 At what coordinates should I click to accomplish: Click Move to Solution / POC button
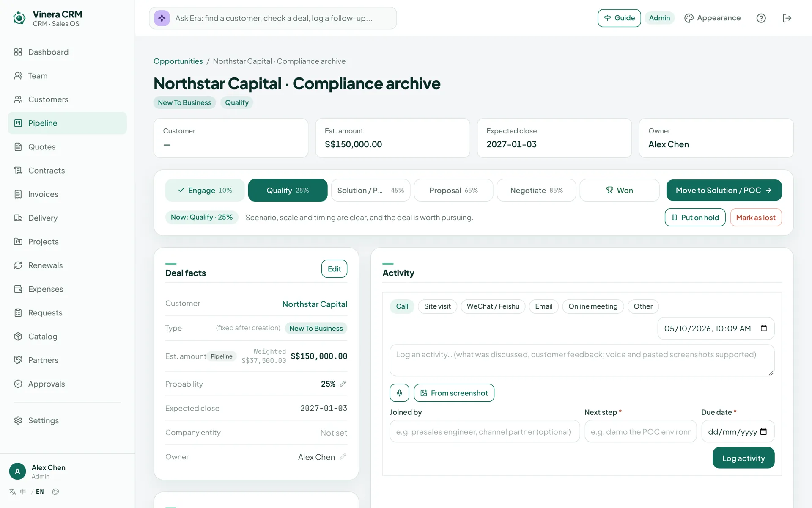coord(724,190)
